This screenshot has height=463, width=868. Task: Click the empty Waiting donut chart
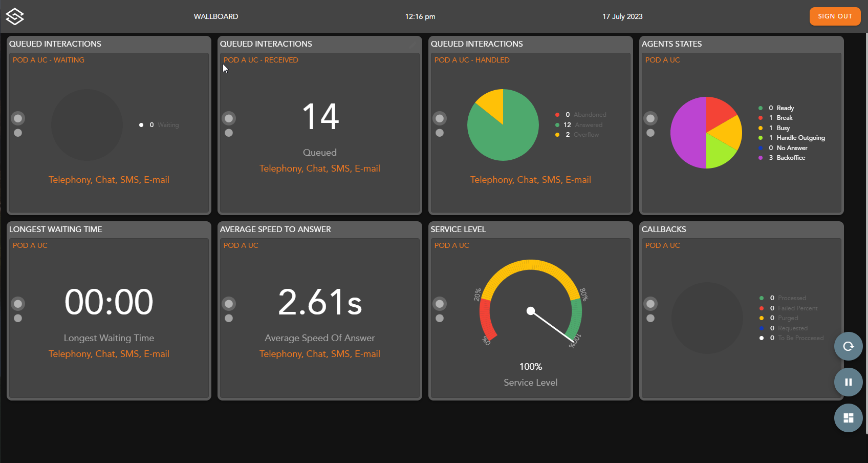click(x=87, y=125)
